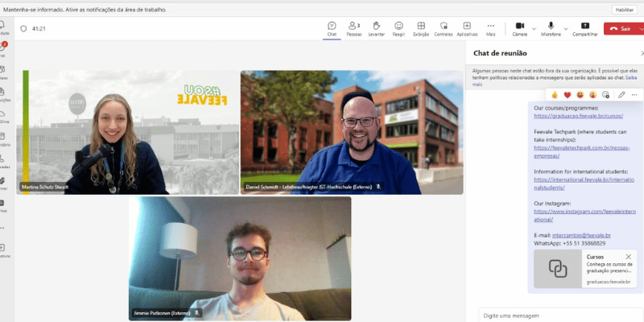Open the Mais more actions menu
The height and width of the screenshot is (322, 644).
[x=490, y=28]
